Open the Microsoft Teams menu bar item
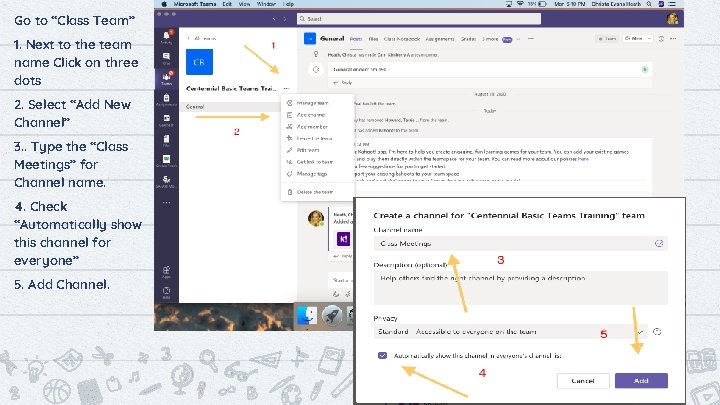 tap(195, 4)
